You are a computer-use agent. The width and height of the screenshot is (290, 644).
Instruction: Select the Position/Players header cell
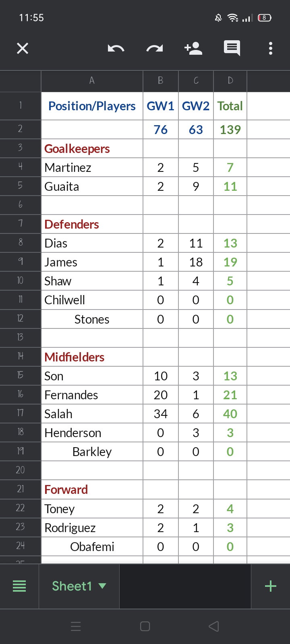[x=92, y=106]
